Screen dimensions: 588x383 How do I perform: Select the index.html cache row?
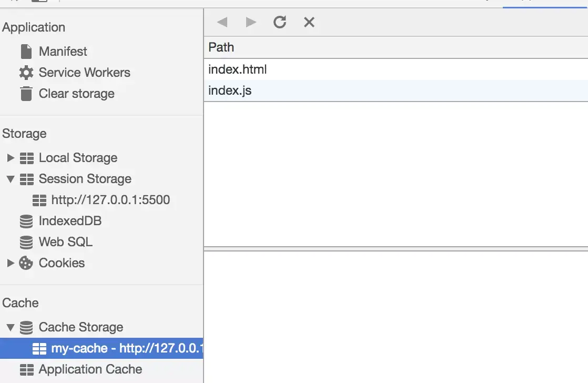click(396, 69)
